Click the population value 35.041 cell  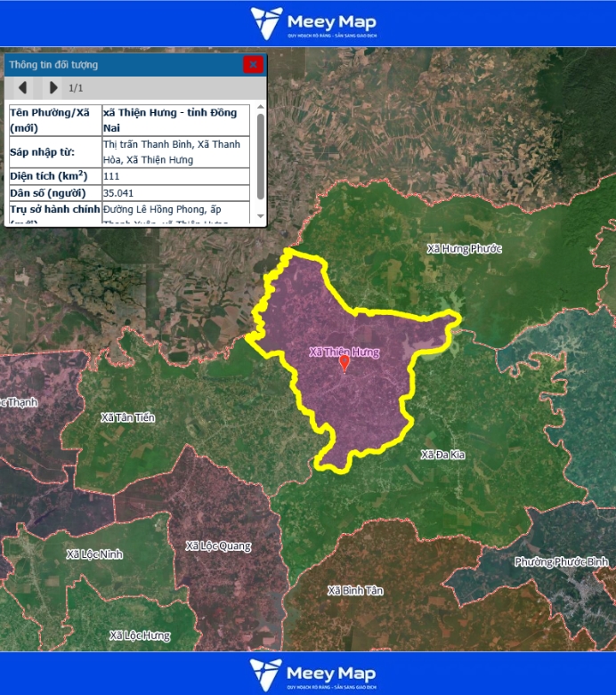pyautogui.click(x=176, y=192)
